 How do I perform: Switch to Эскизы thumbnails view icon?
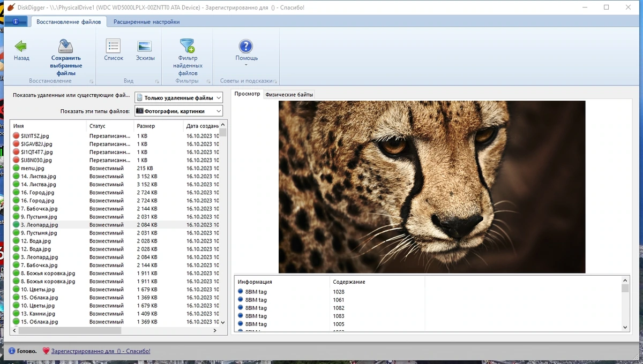coord(145,46)
